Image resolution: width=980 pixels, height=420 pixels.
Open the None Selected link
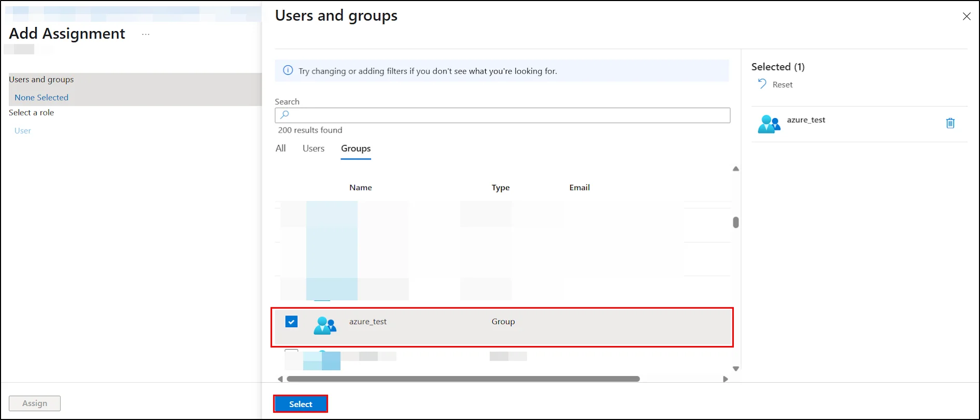click(x=41, y=97)
